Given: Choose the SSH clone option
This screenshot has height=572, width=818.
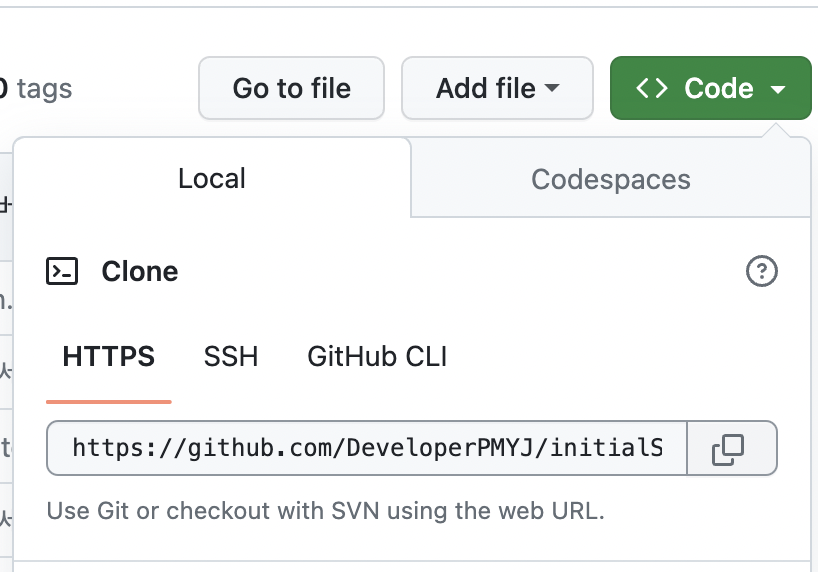Looking at the screenshot, I should click(x=231, y=356).
